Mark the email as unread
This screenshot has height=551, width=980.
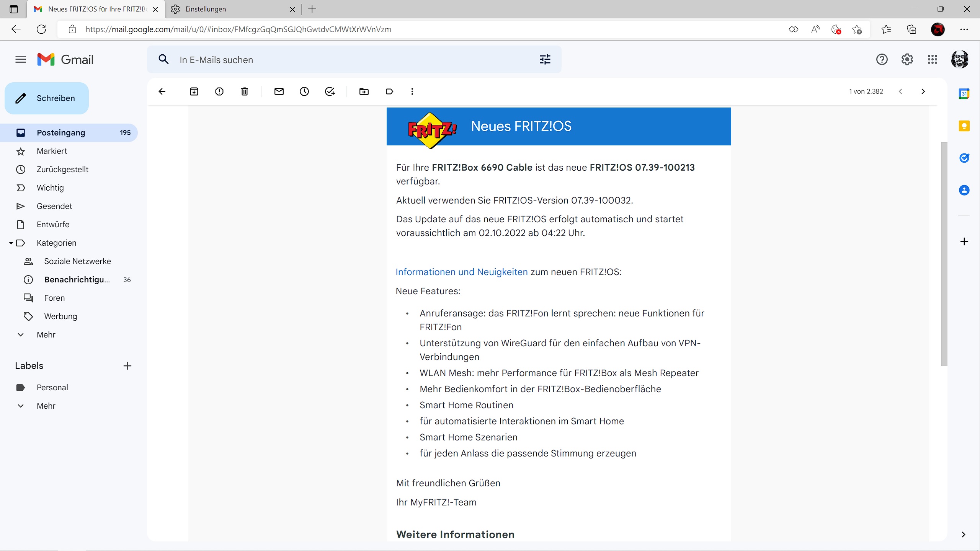pos(279,91)
